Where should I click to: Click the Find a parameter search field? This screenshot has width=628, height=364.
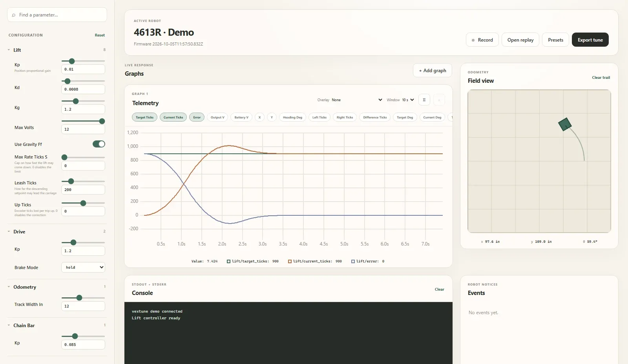57,15
